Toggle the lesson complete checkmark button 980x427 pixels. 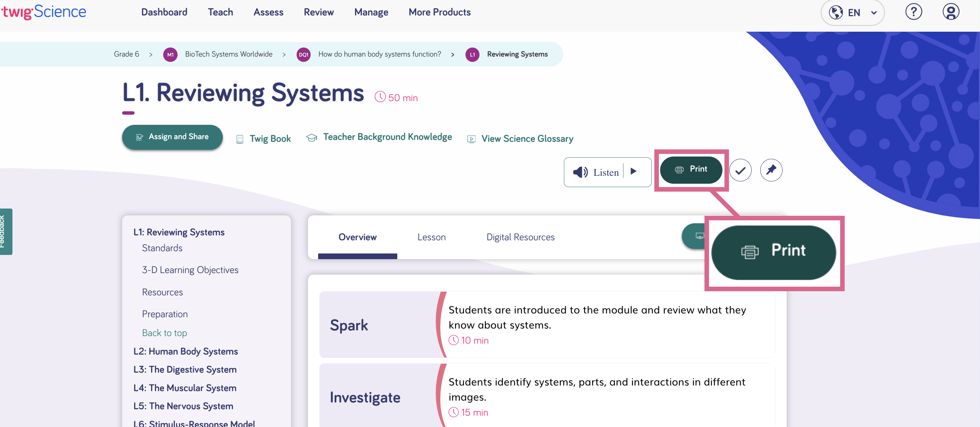point(740,170)
